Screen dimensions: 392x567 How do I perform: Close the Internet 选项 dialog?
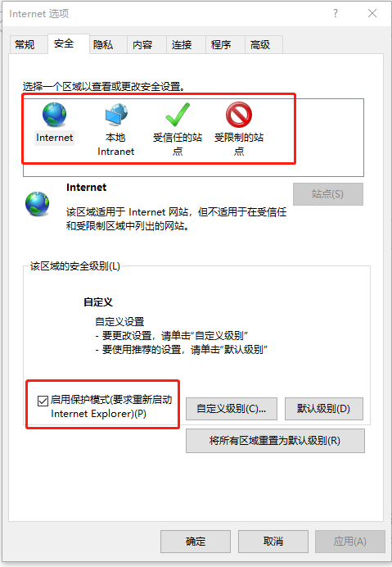point(372,14)
